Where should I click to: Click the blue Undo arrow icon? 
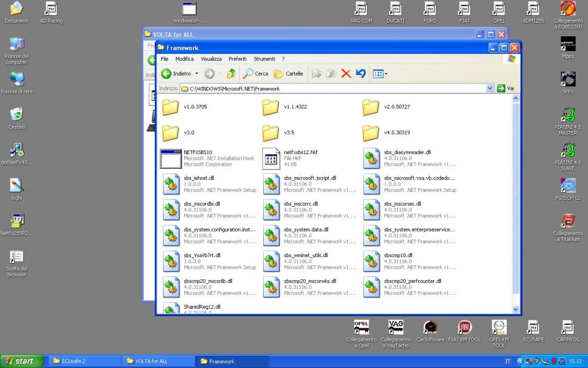pyautogui.click(x=361, y=74)
